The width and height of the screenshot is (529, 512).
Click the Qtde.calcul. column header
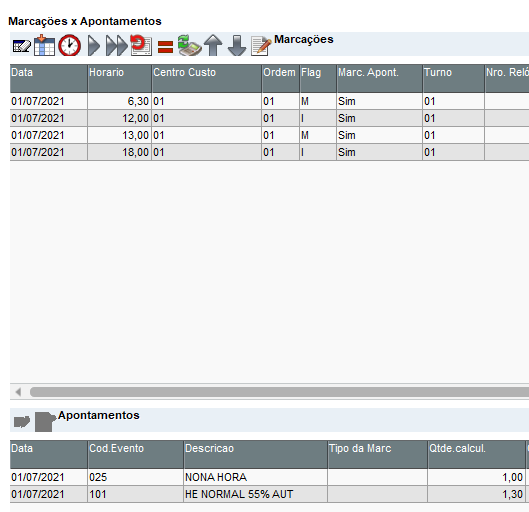[x=476, y=454]
